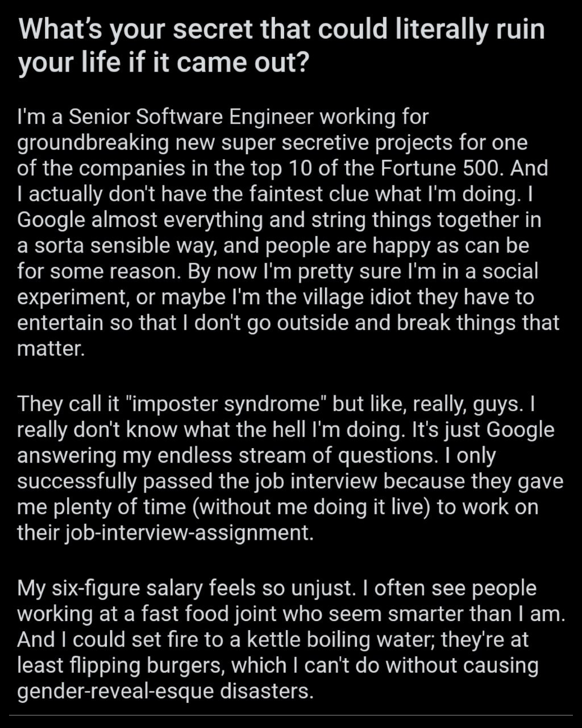Select the words "Google almost everything"

tap(140, 220)
